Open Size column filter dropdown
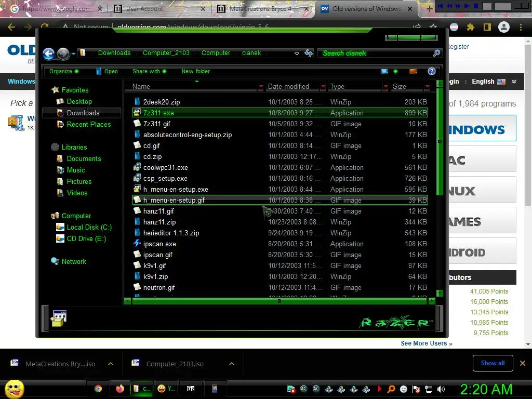Image resolution: width=532 pixels, height=399 pixels. 427,87
